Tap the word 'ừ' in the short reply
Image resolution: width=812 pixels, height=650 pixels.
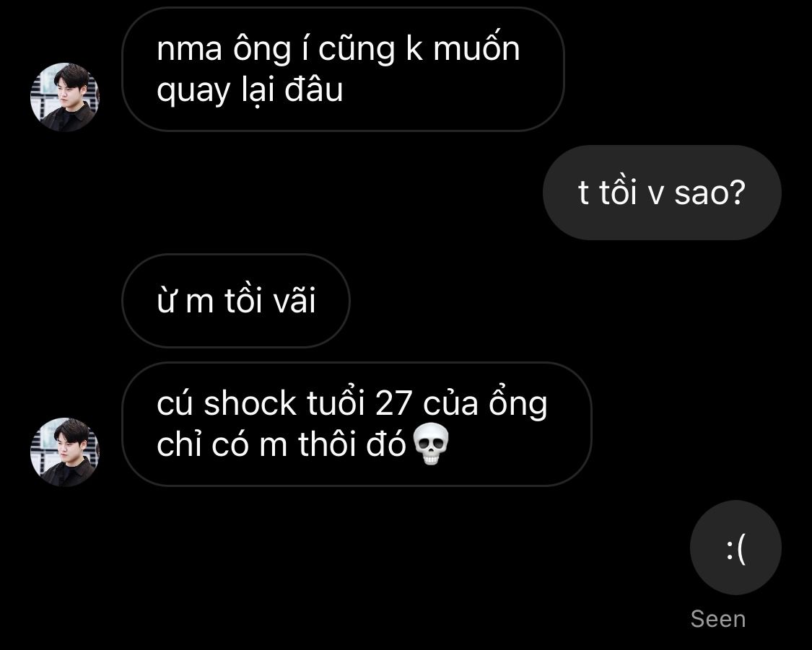coord(166,302)
